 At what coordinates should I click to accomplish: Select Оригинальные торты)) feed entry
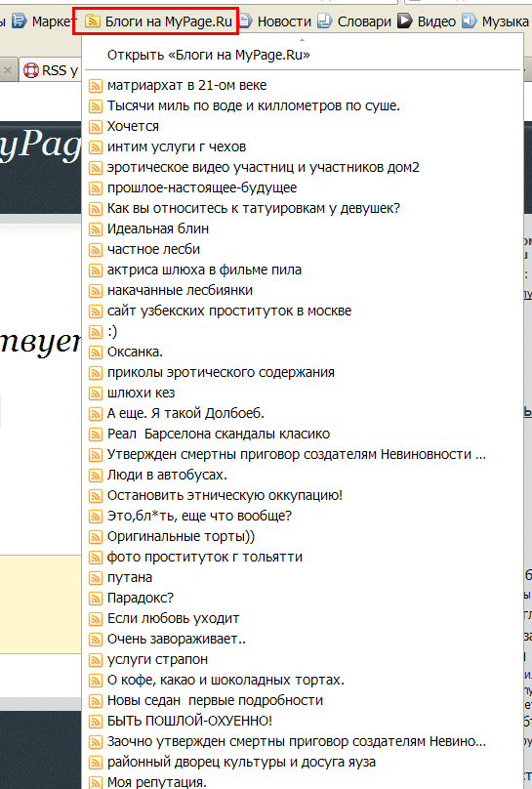coord(302,537)
